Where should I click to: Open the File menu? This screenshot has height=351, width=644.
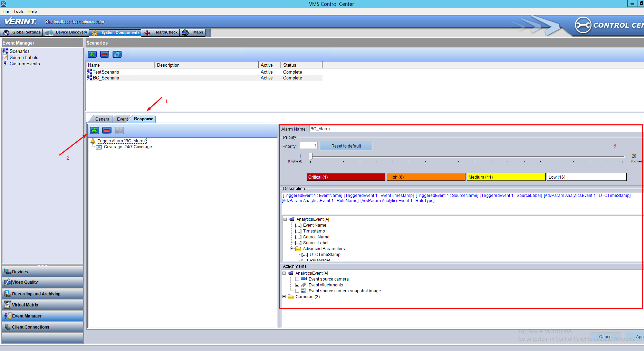pos(6,11)
